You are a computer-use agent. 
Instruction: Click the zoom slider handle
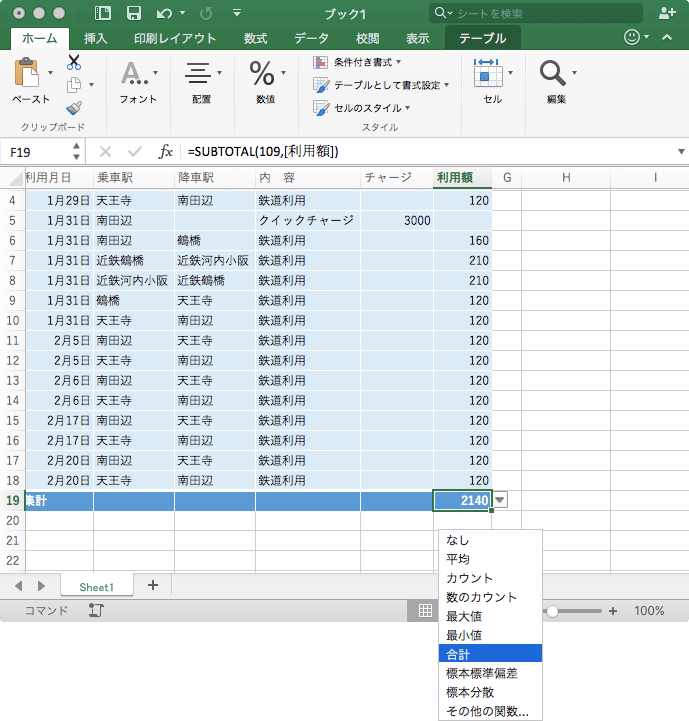tap(552, 611)
